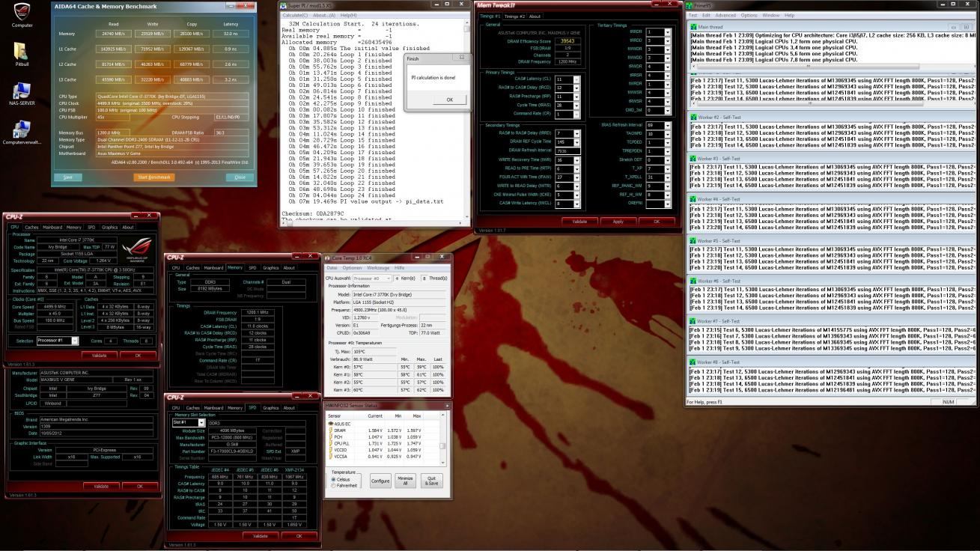The image size is (980, 551).
Task: Click OK in the Finish dialog
Action: tap(449, 100)
